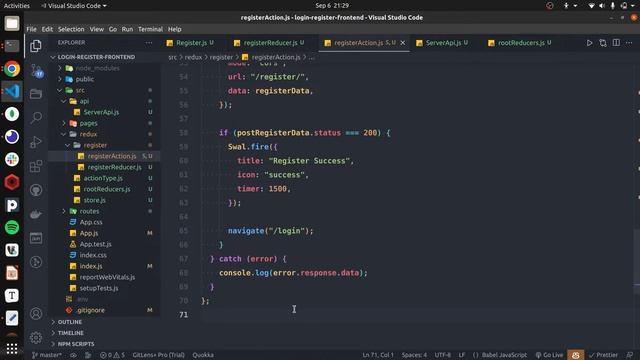Launch Google Chrome from the dock
This screenshot has height=360, width=640.
click(x=12, y=69)
